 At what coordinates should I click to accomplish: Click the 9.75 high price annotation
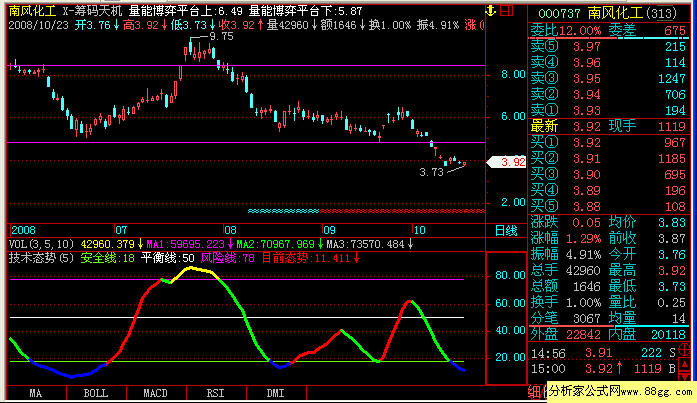pyautogui.click(x=221, y=36)
